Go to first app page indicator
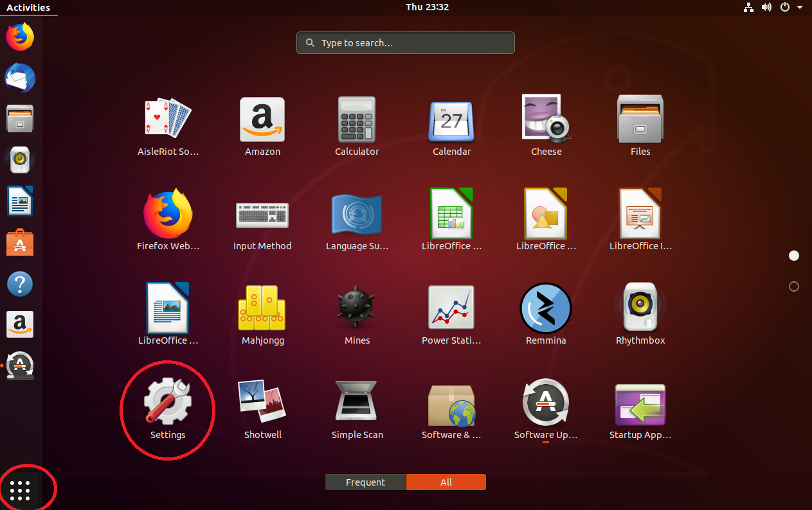This screenshot has width=812, height=510. coord(794,256)
